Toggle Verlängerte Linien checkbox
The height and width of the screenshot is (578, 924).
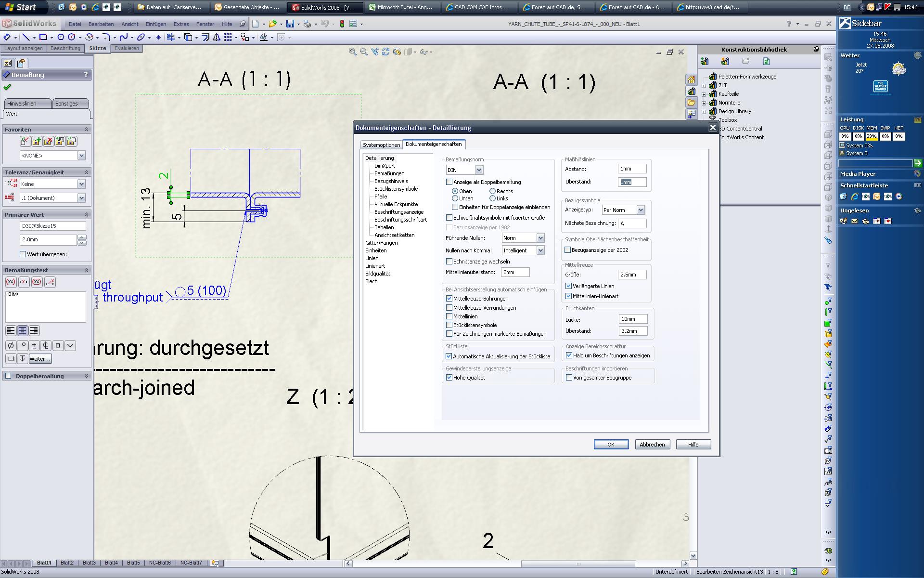[x=569, y=286]
